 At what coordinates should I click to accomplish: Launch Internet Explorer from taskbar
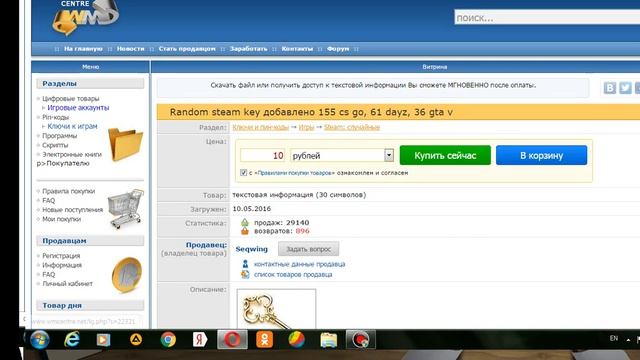pos(72,340)
